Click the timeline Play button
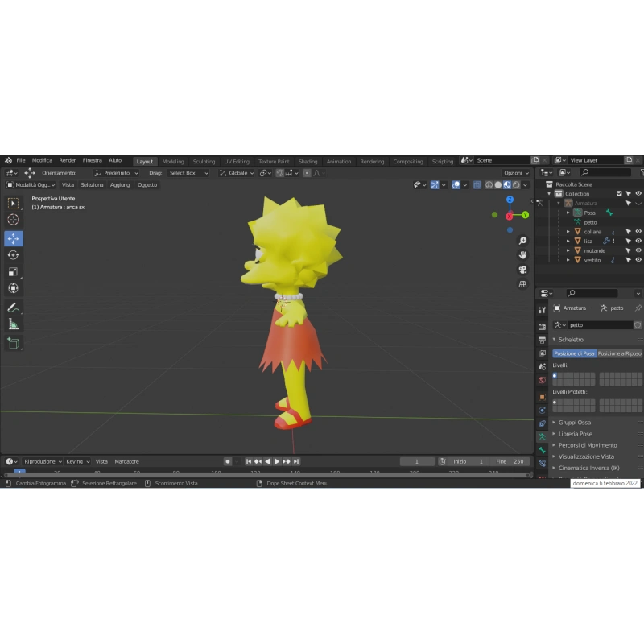Image resolution: width=644 pixels, height=644 pixels. tap(277, 461)
